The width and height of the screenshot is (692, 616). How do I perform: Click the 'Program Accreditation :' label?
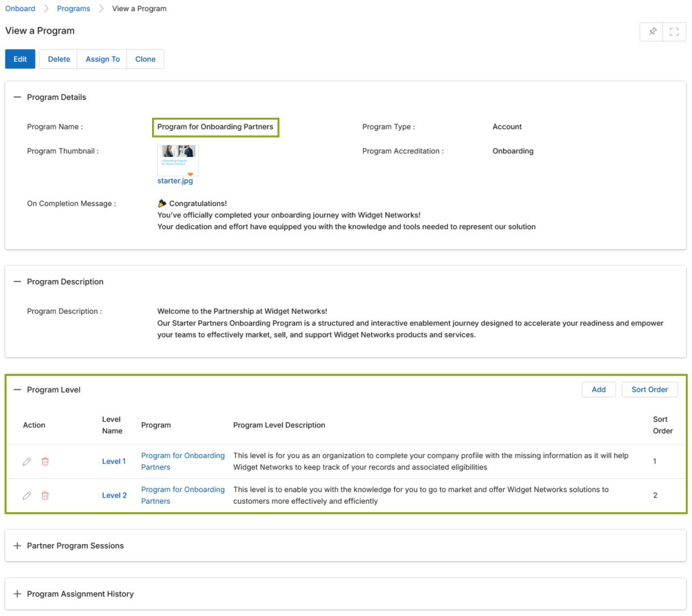[x=403, y=151]
